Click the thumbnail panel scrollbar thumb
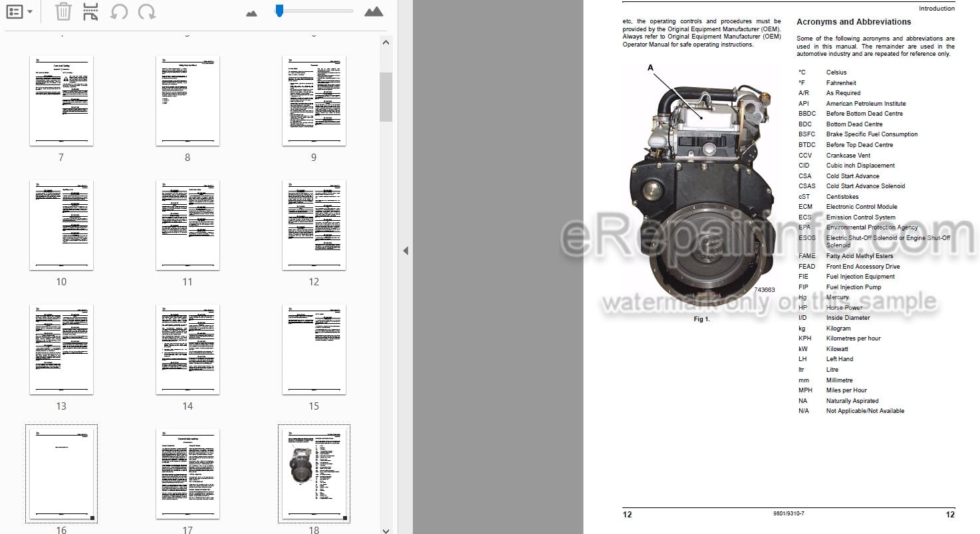The width and height of the screenshot is (980, 534). pos(386,97)
